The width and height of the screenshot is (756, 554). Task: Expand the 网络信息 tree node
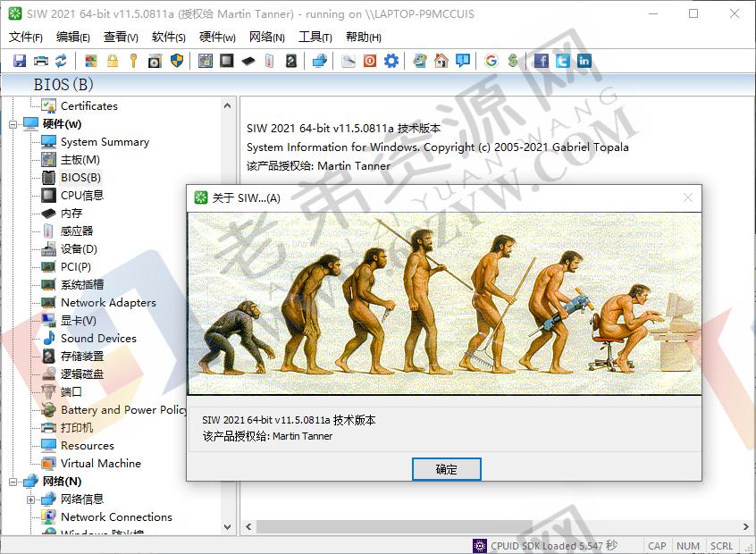click(31, 499)
